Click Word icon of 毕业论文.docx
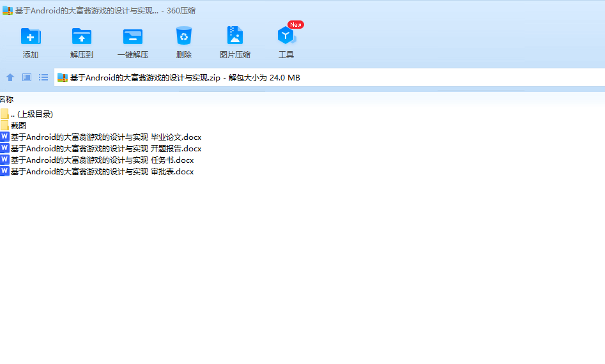The width and height of the screenshot is (605, 364). [4, 137]
